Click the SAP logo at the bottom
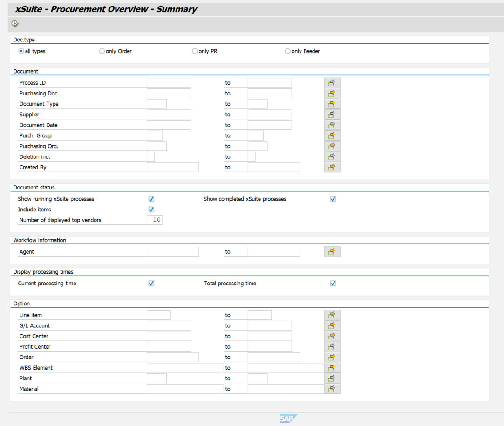504x426 pixels. pyautogui.click(x=288, y=418)
